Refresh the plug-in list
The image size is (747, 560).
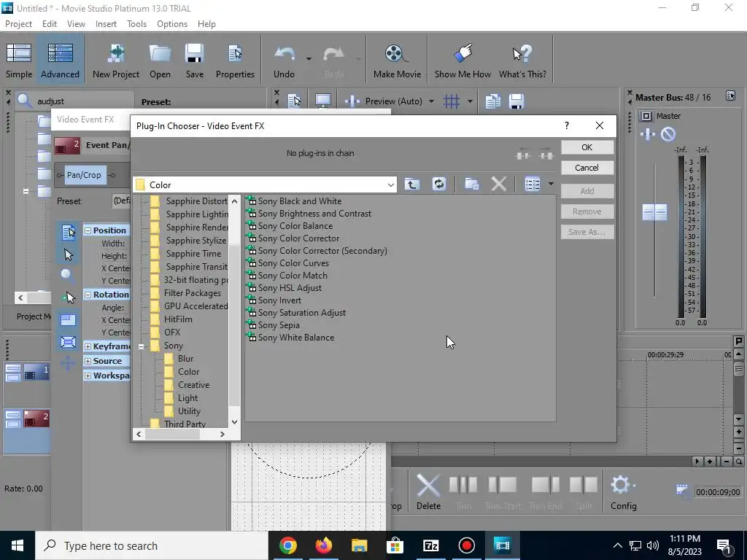438,184
